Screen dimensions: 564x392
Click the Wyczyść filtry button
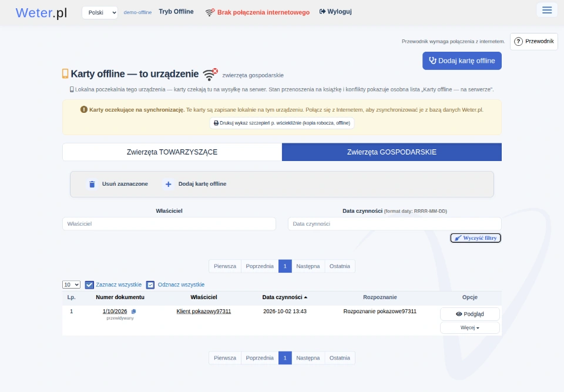coord(475,238)
